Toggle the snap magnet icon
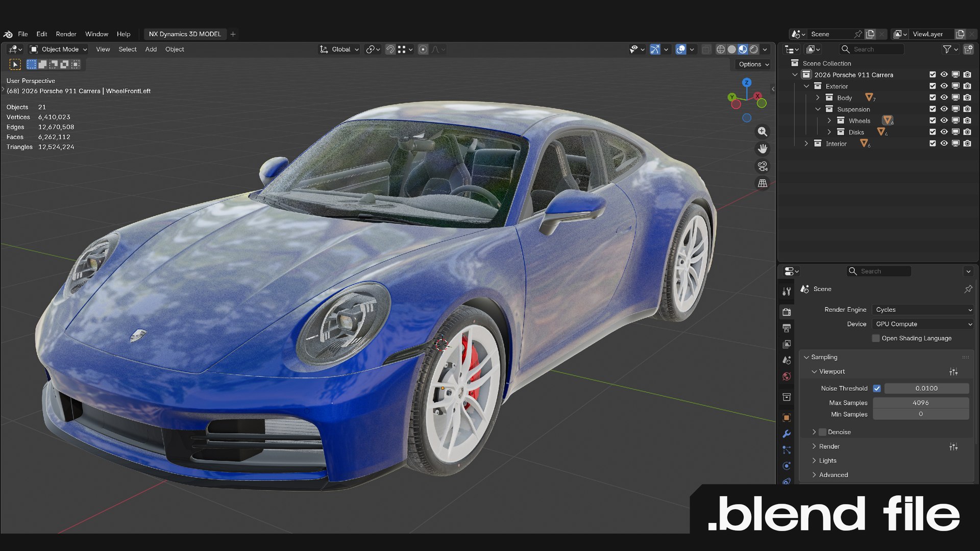Viewport: 980px width, 551px height. [x=390, y=49]
